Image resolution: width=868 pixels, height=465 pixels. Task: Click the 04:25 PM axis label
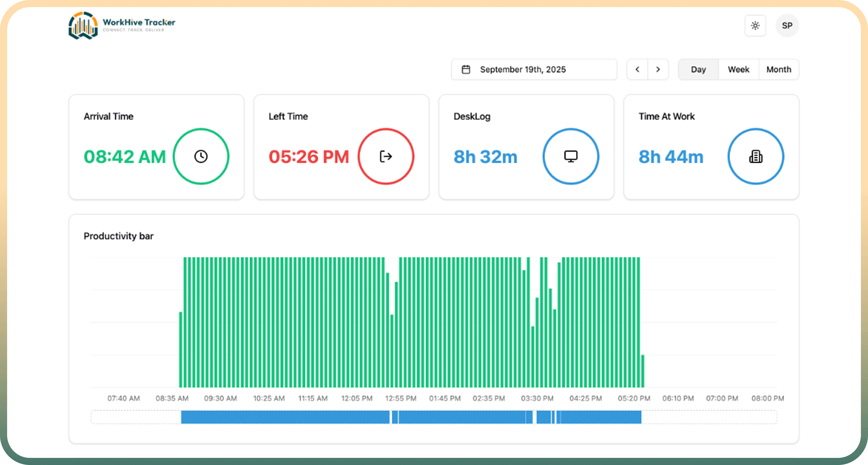[x=586, y=398]
